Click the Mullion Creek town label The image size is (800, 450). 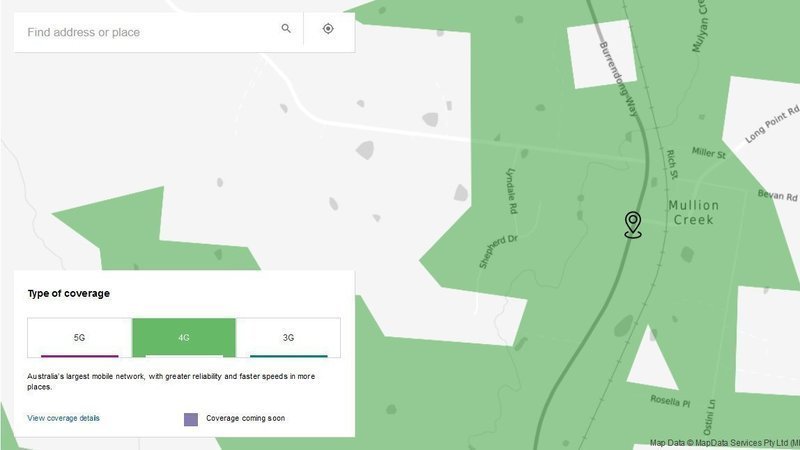point(693,212)
